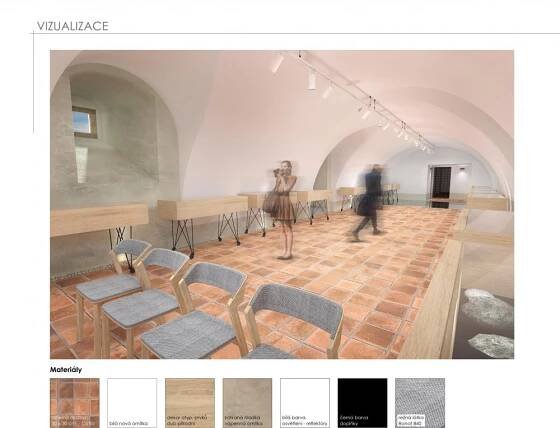
Task: Select the white reflector paint swatch
Action: coord(305,403)
